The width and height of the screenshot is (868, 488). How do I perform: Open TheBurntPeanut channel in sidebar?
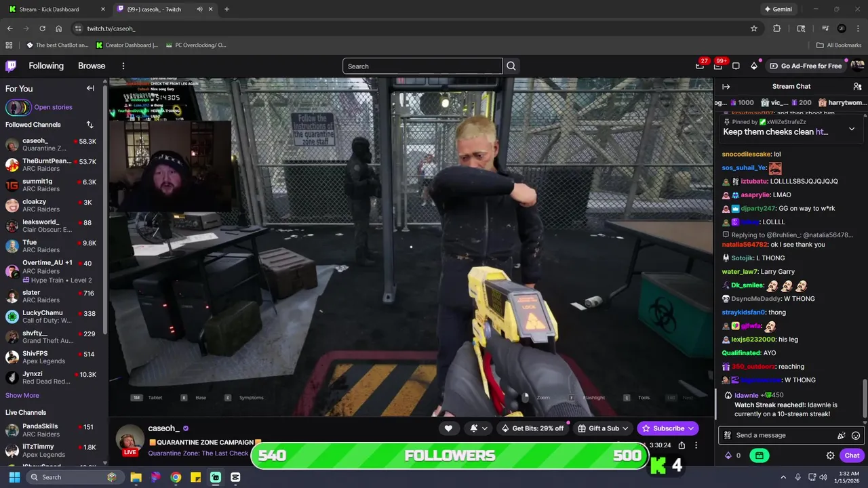[x=52, y=165]
